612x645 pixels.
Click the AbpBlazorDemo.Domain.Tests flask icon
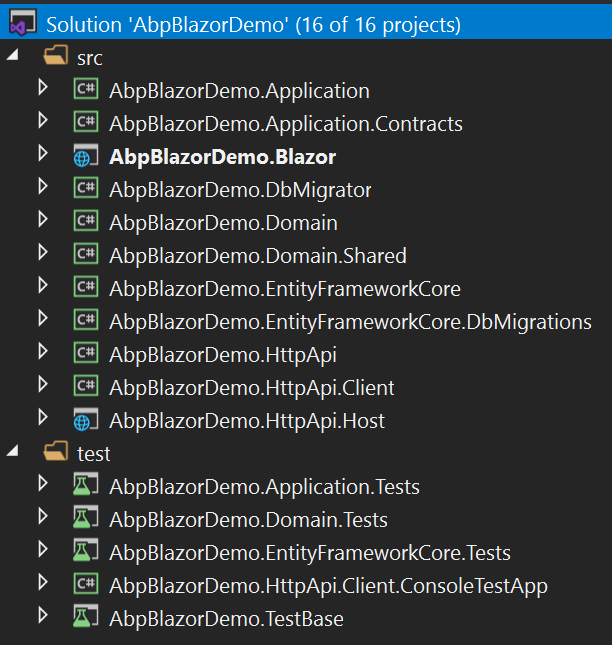(x=86, y=520)
